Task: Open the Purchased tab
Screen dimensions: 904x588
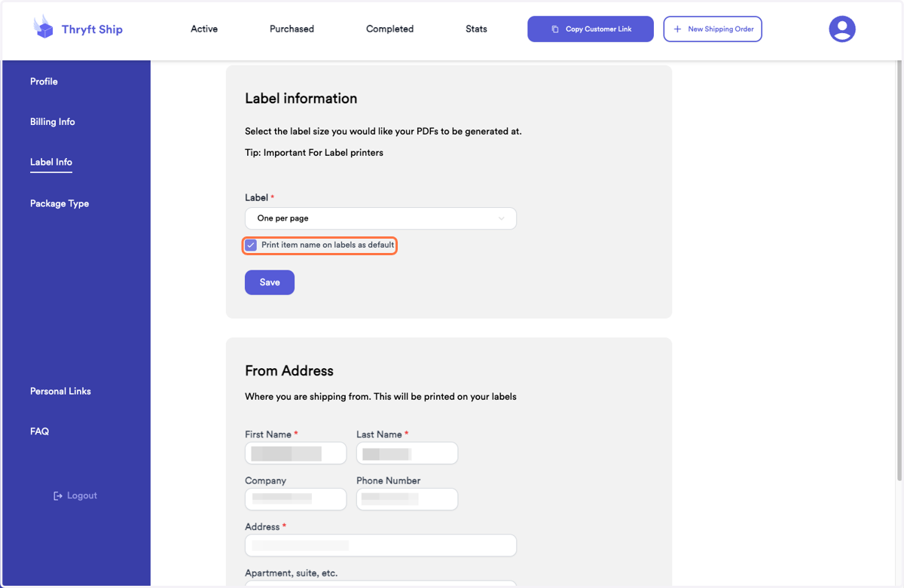Action: point(292,29)
